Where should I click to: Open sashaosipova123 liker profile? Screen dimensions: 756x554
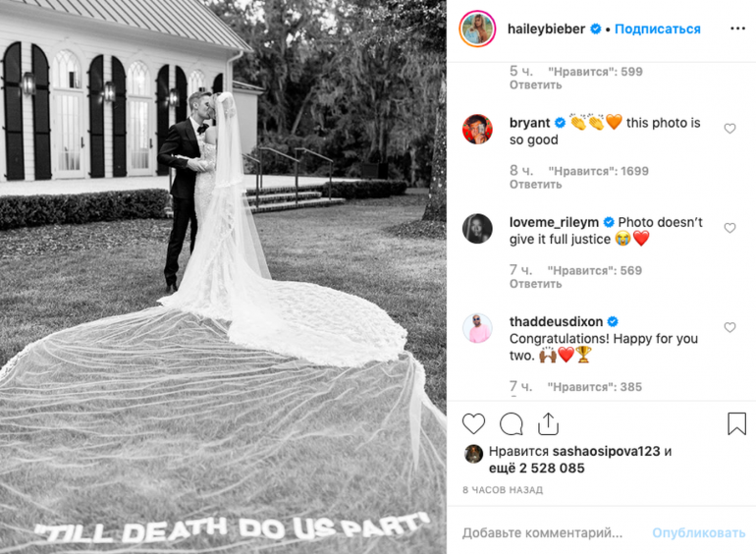click(606, 451)
